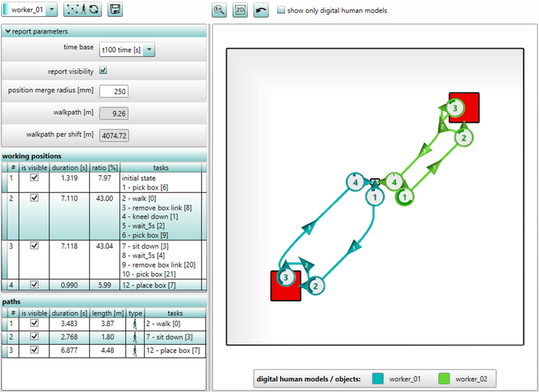
Task: Click the save report disk icon
Action: pyautogui.click(x=115, y=10)
